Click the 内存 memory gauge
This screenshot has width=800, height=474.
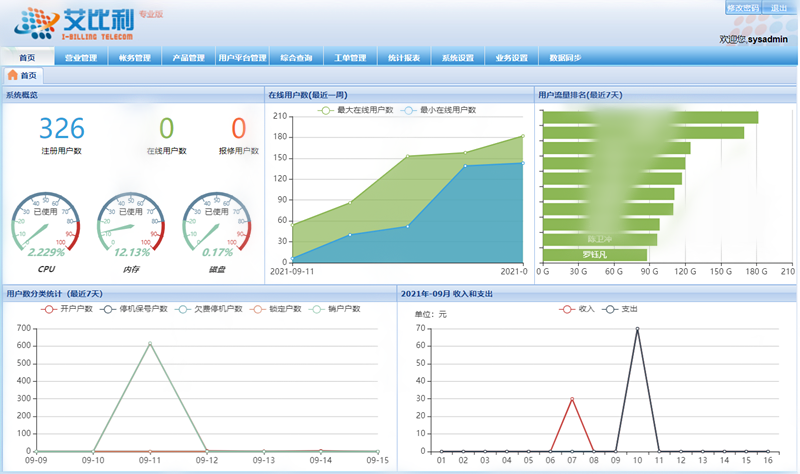coord(131,224)
